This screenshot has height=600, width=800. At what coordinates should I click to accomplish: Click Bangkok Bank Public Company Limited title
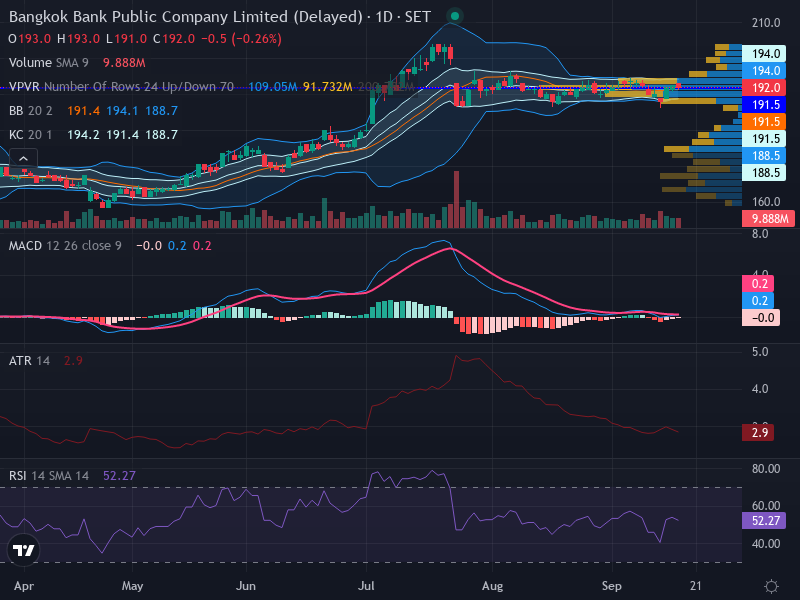(x=186, y=17)
